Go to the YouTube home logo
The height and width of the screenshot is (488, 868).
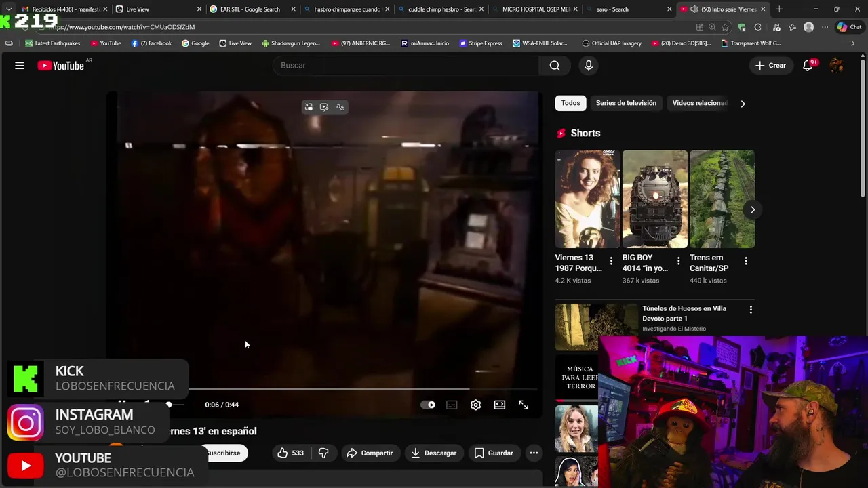tap(60, 66)
